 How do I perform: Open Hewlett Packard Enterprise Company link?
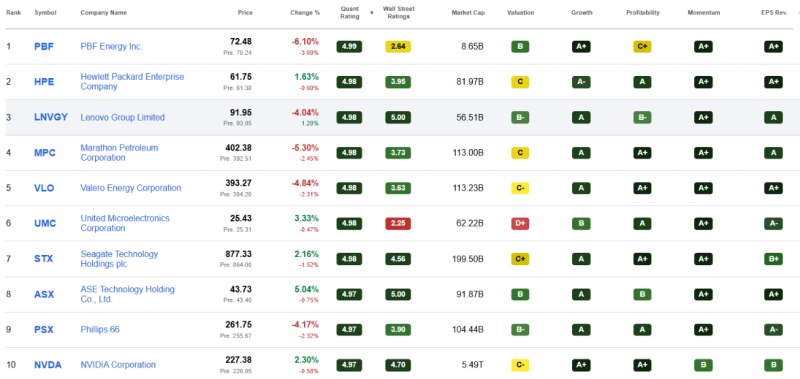coord(132,82)
